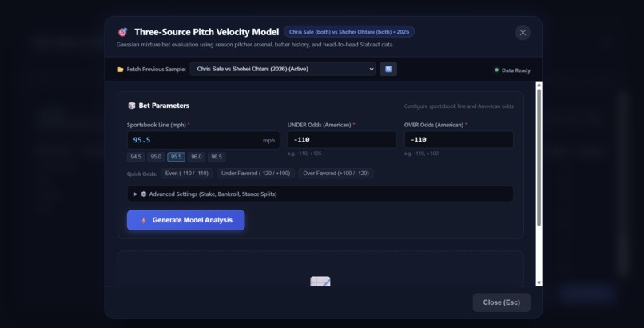Expand Advanced Settings section
This screenshot has height=328, width=644.
point(320,194)
